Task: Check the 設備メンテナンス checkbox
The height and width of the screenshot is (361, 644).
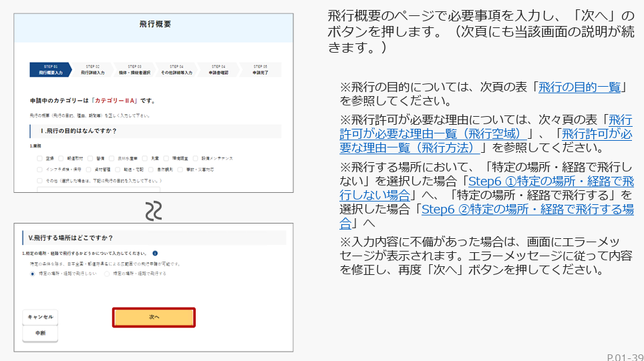Action: (196, 158)
